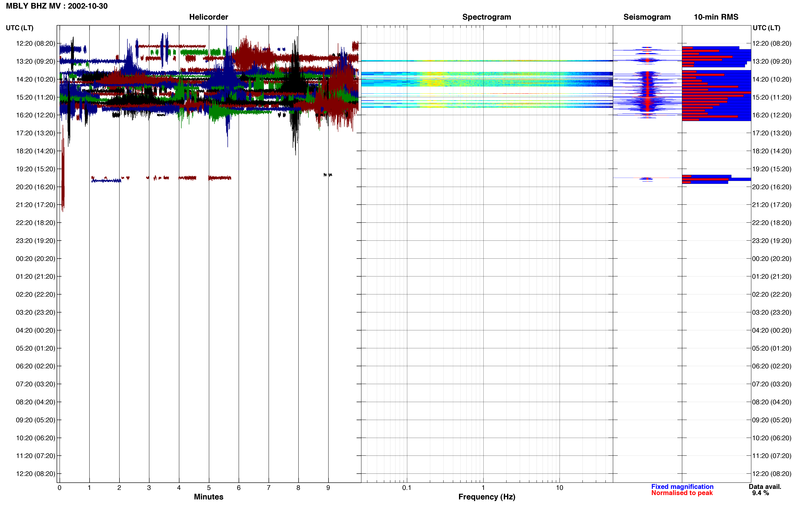Click left time label '14:20 (10:20)'

click(x=36, y=79)
